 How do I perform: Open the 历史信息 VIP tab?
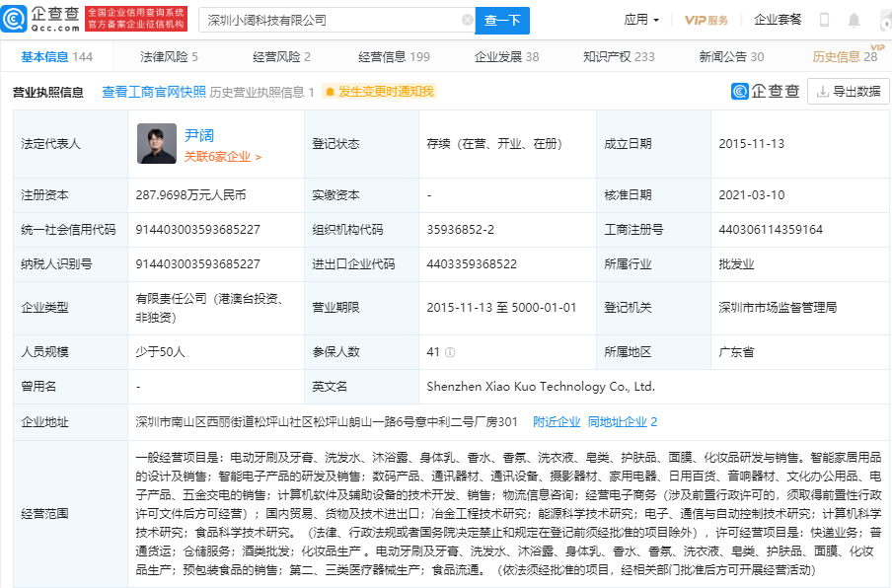(845, 57)
